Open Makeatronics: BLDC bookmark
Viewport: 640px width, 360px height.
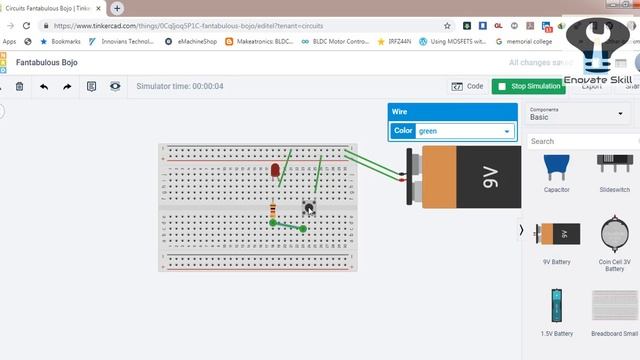(259, 42)
